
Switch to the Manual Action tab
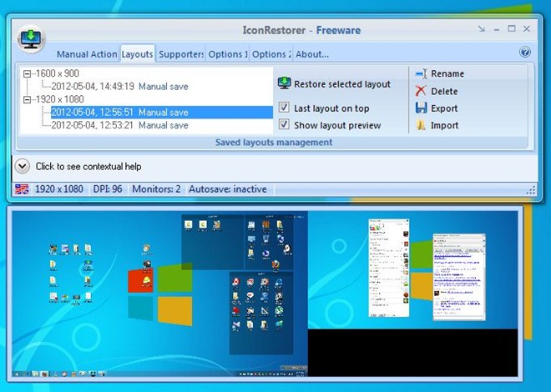pos(87,54)
